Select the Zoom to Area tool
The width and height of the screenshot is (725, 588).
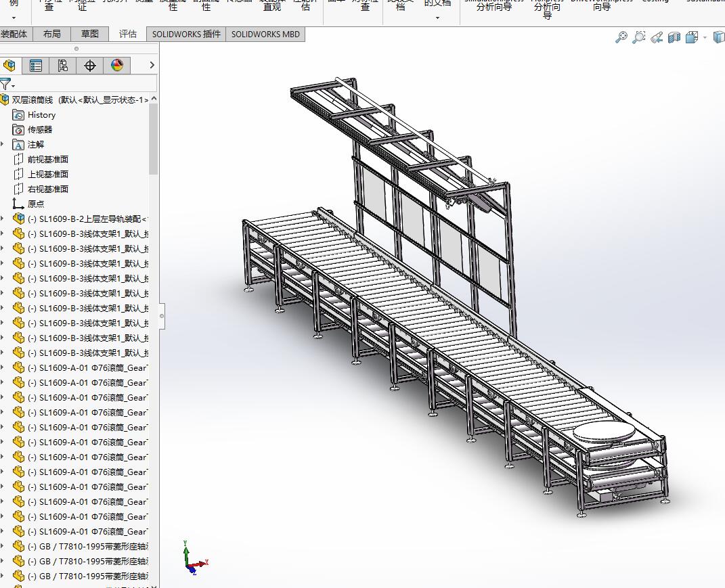point(638,37)
